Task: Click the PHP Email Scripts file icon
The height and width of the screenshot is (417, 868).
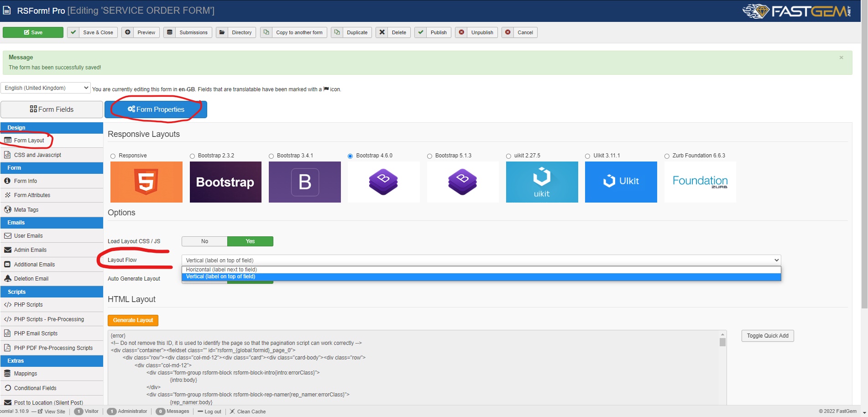Action: click(7, 334)
